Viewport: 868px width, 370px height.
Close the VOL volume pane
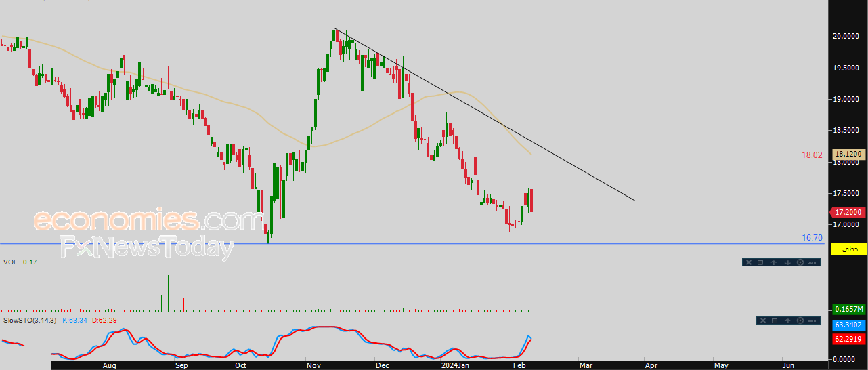click(x=749, y=262)
